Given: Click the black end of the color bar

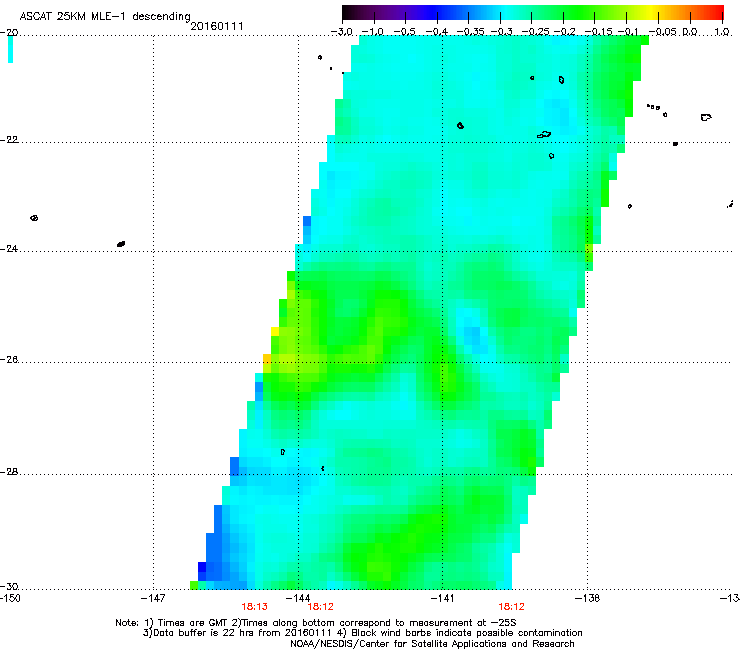Looking at the screenshot, I should (x=348, y=12).
